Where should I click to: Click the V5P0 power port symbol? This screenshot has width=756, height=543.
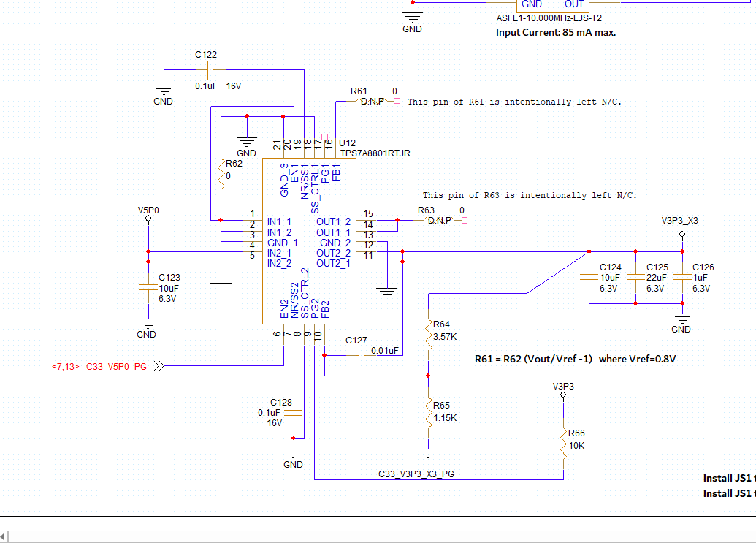pos(148,219)
